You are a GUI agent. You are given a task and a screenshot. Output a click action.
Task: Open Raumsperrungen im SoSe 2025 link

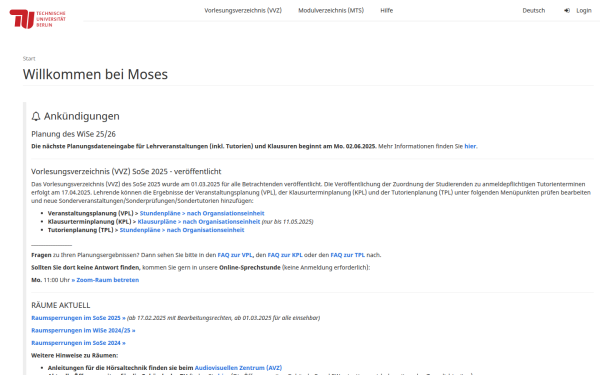coord(78,318)
